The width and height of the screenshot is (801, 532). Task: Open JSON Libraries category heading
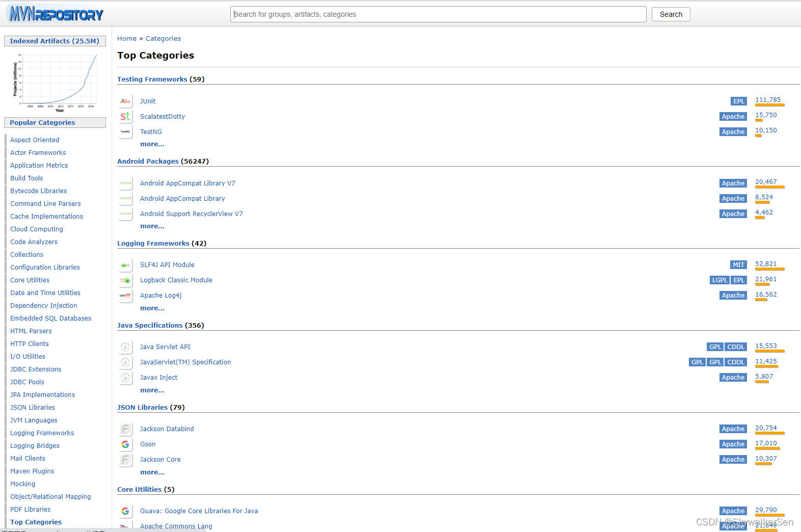point(142,408)
